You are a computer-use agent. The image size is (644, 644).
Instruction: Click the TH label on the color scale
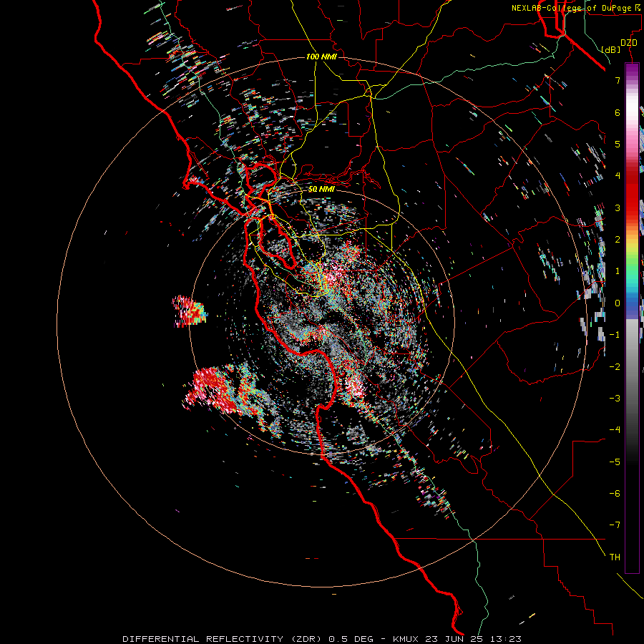coord(615,557)
